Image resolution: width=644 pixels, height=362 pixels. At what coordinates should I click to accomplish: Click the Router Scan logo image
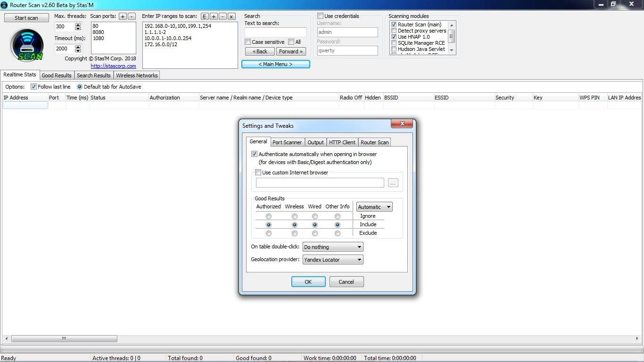[x=27, y=45]
